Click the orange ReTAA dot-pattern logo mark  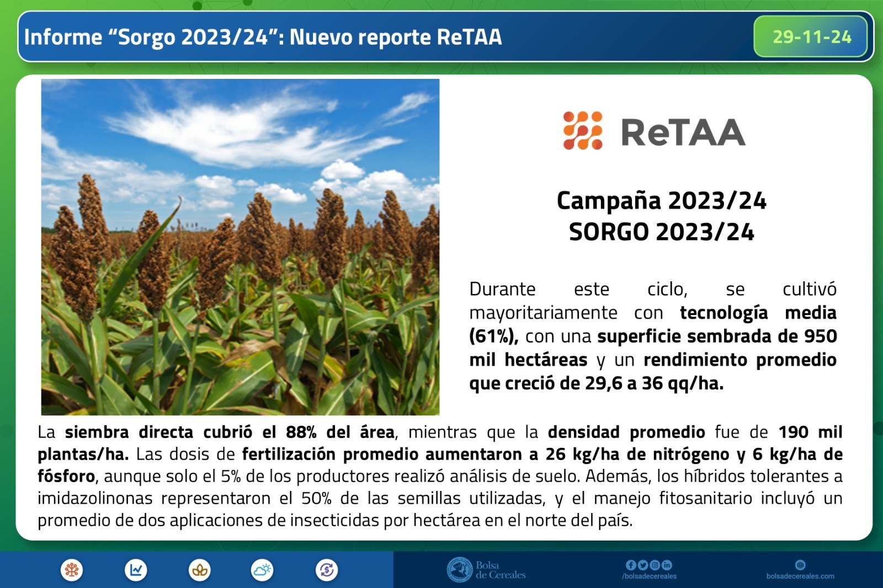582,131
